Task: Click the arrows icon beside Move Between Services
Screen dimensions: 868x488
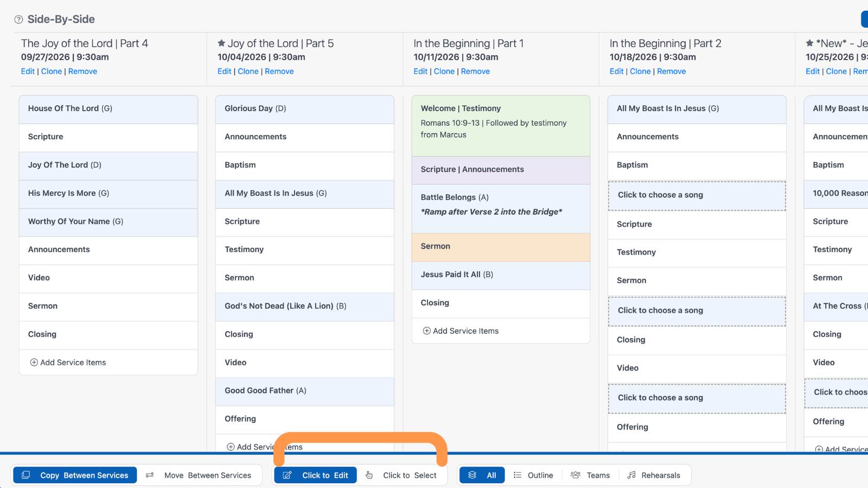Action: pos(150,475)
